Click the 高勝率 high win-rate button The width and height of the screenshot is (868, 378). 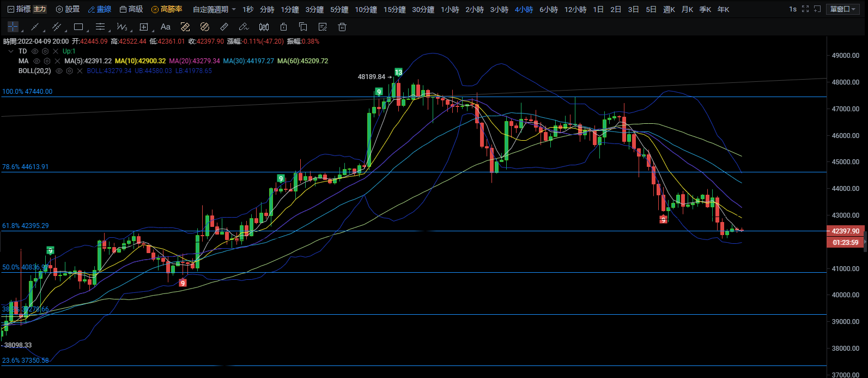(x=167, y=9)
